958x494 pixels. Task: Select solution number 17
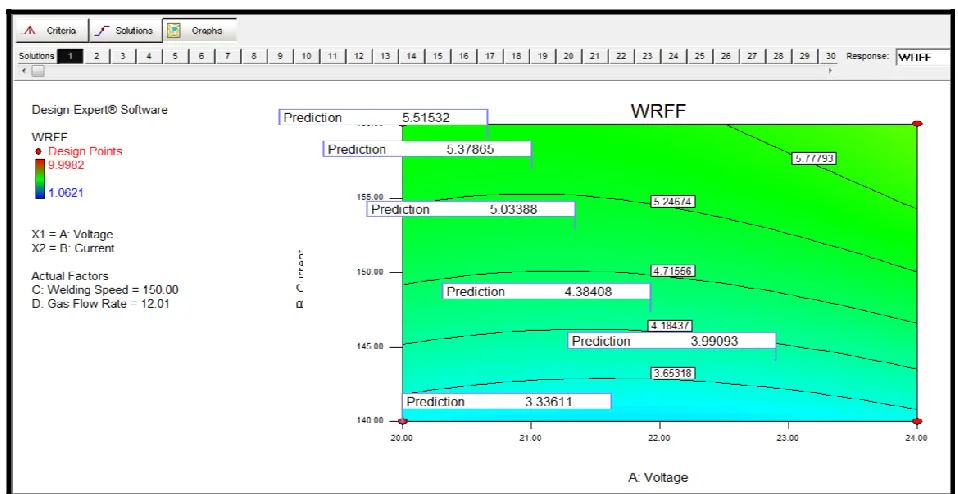489,56
